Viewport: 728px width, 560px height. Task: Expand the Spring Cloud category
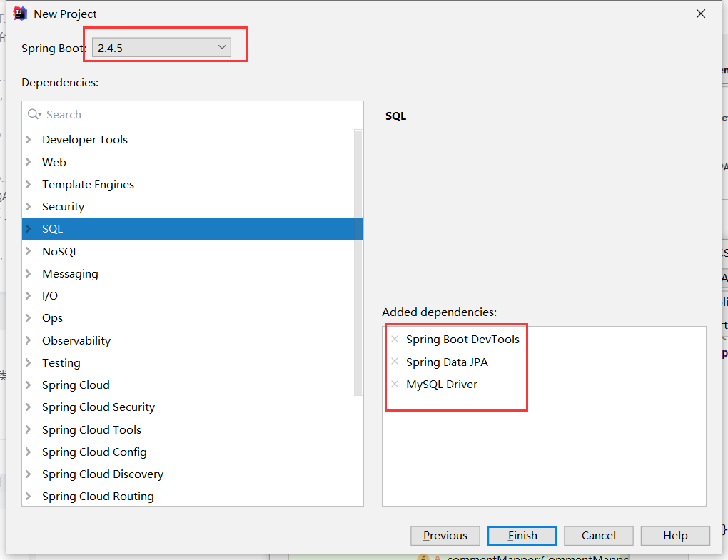click(x=29, y=385)
